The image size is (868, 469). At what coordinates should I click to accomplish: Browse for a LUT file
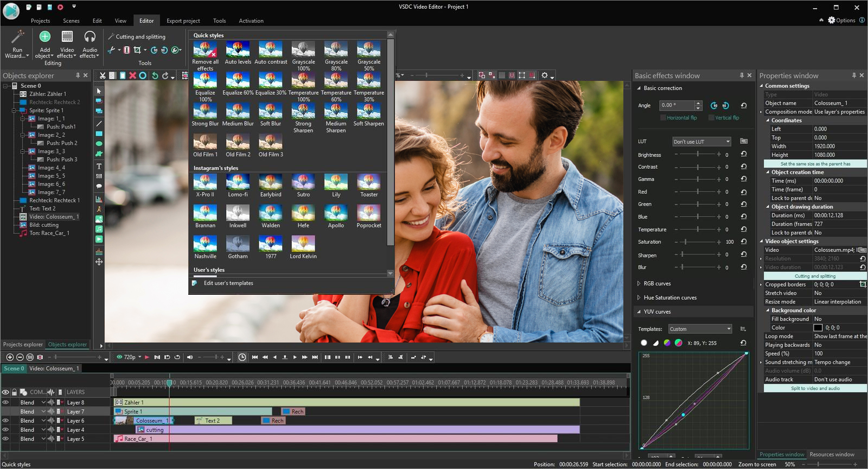(744, 141)
